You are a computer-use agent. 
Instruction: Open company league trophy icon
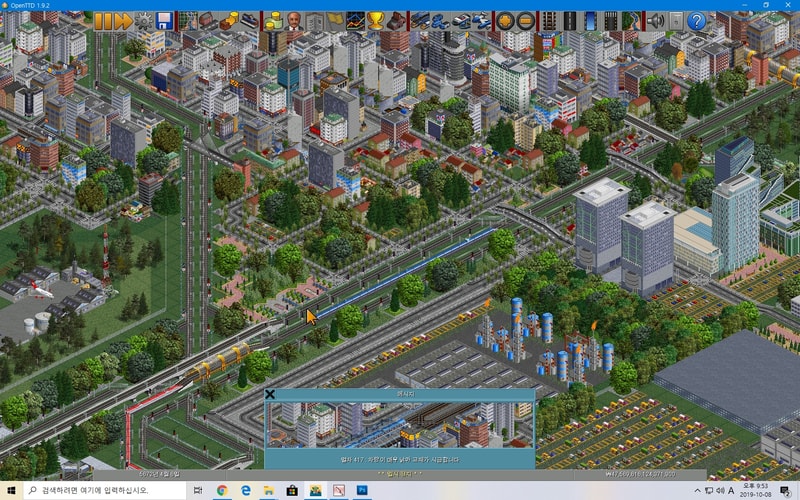coord(375,21)
